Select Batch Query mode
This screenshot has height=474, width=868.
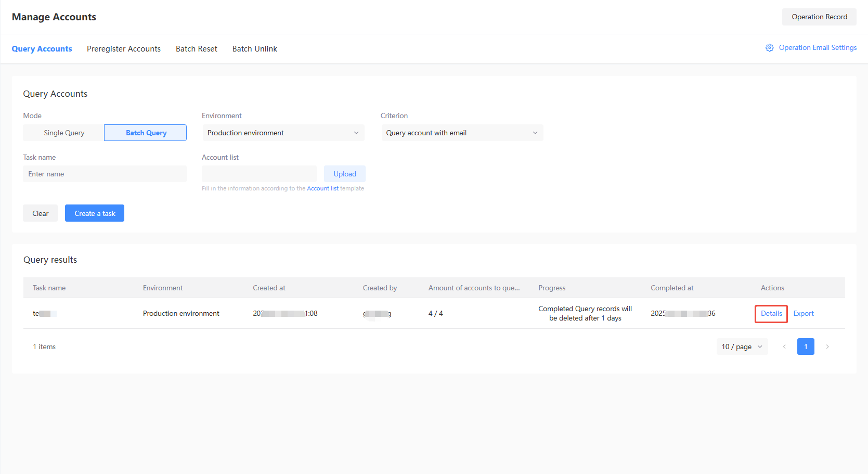[145, 133]
